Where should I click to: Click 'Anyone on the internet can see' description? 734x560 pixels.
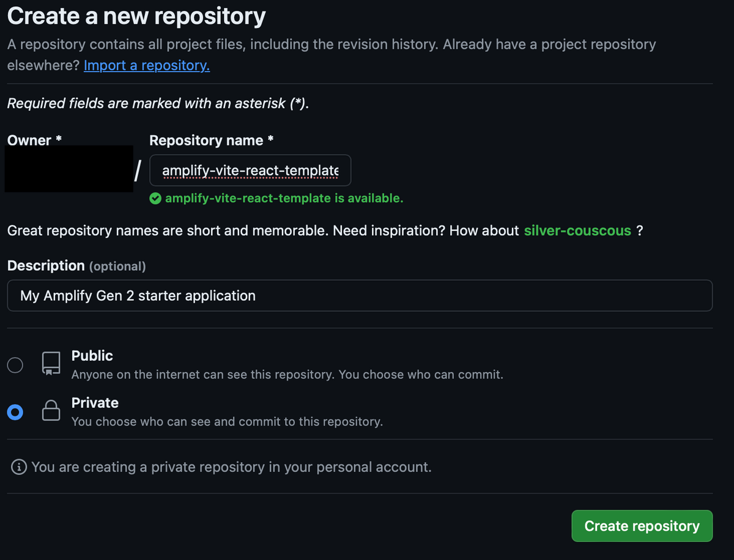pyautogui.click(x=287, y=375)
